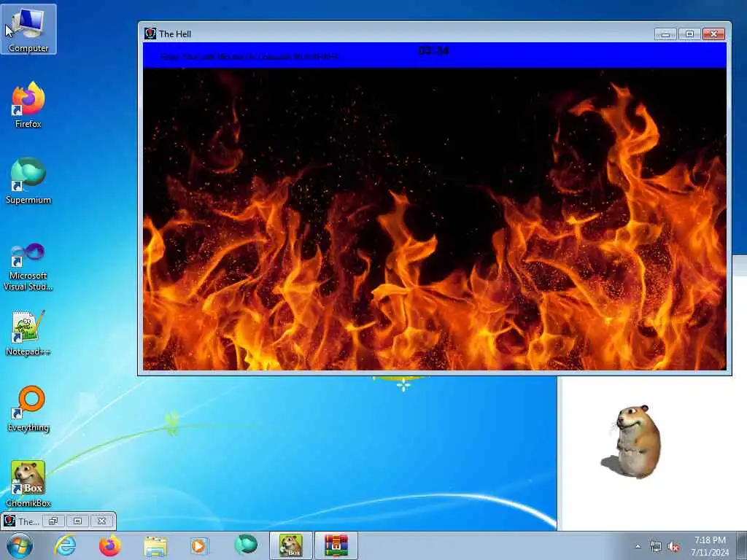Show hidden system tray icons
This screenshot has height=560, width=747.
pyautogui.click(x=638, y=547)
